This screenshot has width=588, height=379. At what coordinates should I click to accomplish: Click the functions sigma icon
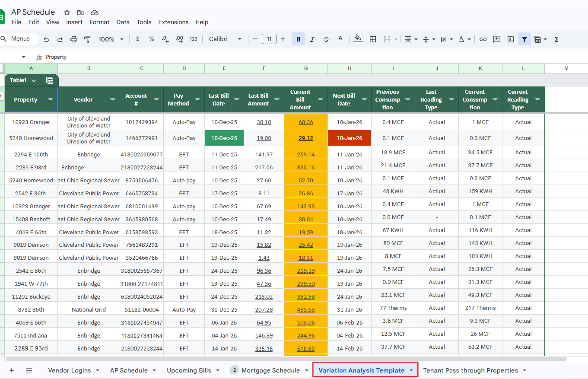click(556, 39)
